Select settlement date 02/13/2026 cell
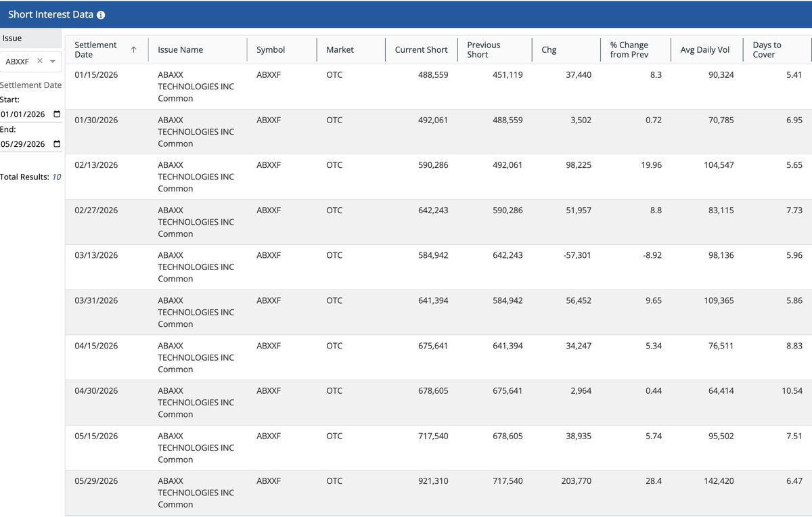The height and width of the screenshot is (517, 812). (96, 165)
